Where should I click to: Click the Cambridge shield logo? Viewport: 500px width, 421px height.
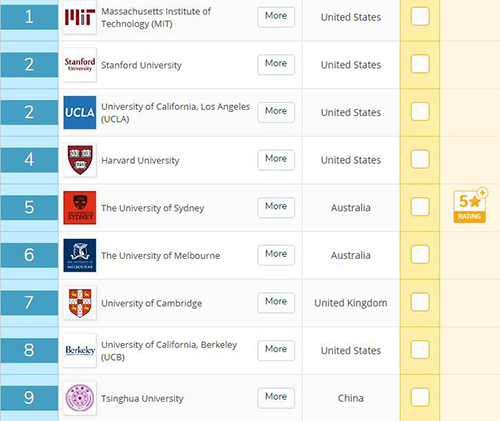80,303
